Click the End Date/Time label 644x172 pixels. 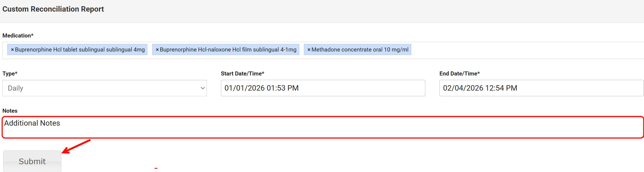click(x=459, y=74)
